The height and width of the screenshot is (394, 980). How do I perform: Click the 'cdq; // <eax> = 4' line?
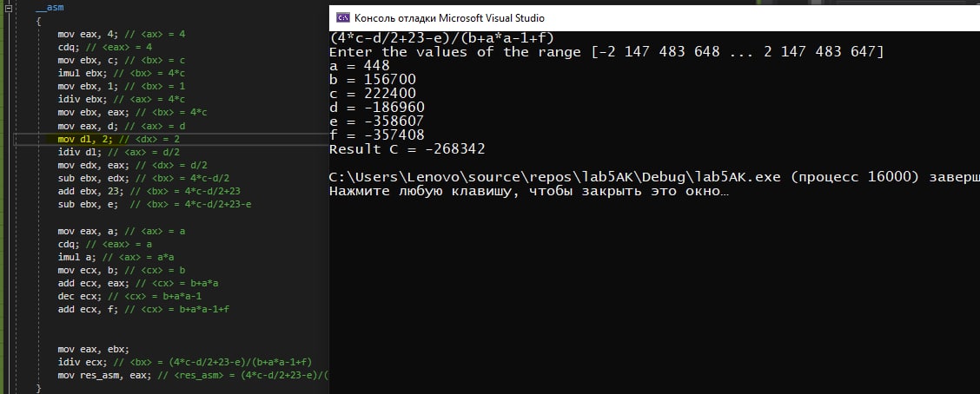pos(105,47)
